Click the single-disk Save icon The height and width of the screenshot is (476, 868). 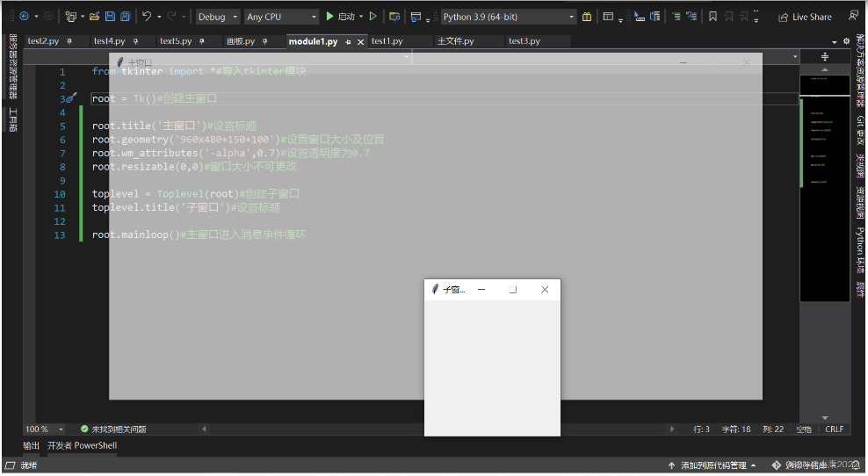point(110,17)
